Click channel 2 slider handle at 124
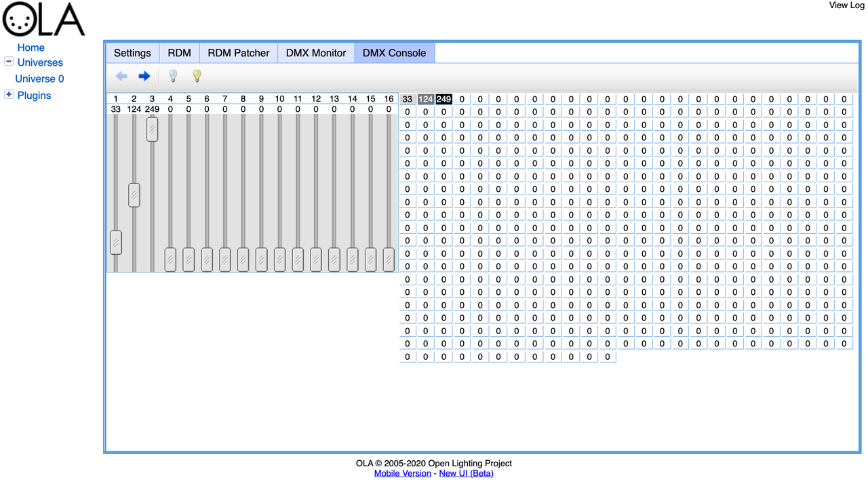 click(134, 195)
